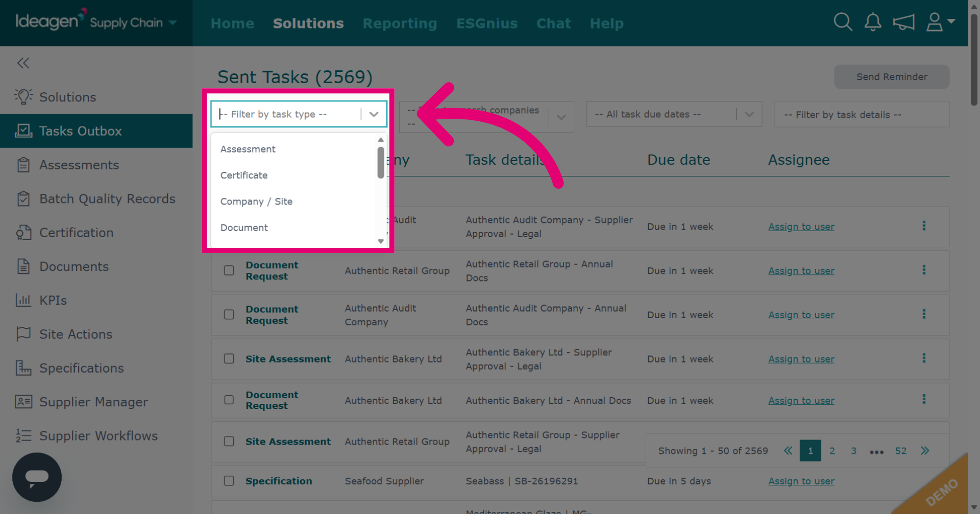
Task: Click the announcements megaphone icon
Action: point(903,22)
